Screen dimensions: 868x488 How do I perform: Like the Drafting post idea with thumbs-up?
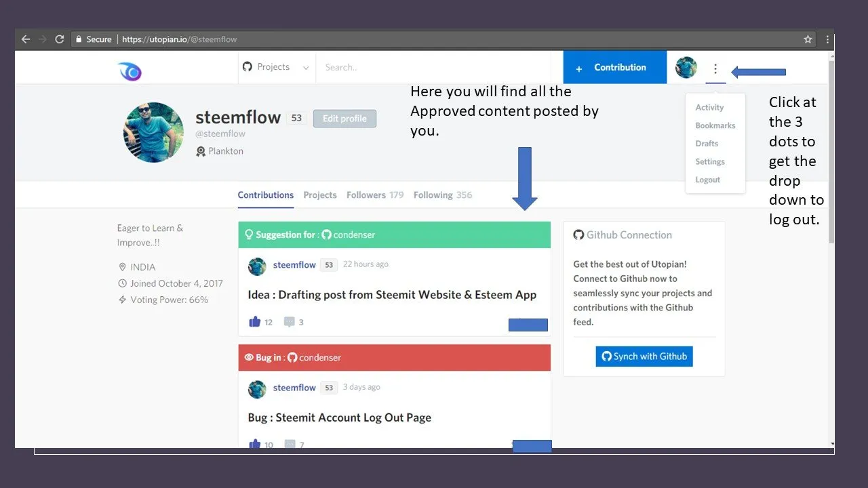click(x=255, y=321)
